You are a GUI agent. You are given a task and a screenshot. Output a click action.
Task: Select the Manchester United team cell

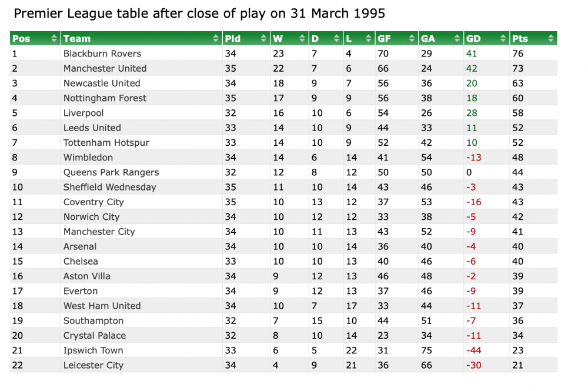105,68
